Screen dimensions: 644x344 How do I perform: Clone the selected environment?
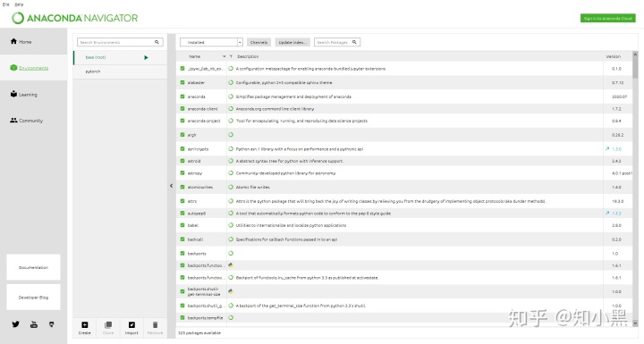108,328
